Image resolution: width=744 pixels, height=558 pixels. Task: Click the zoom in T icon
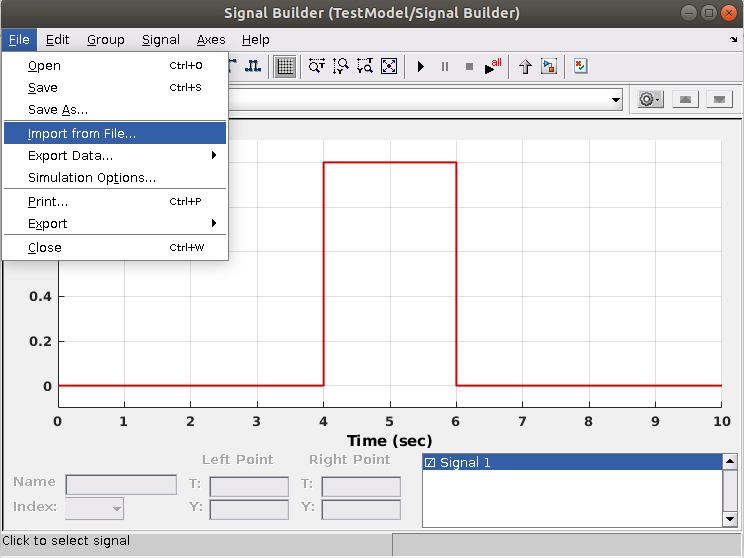click(x=316, y=66)
